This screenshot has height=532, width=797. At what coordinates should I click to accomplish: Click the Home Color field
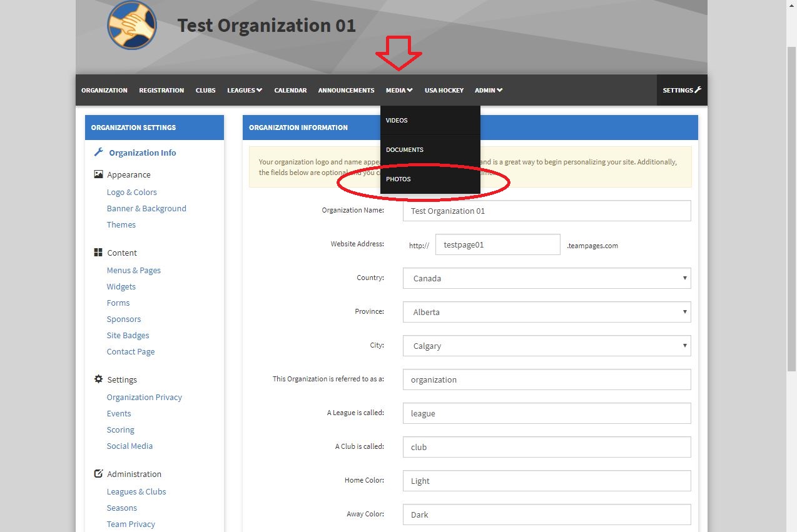tap(547, 481)
